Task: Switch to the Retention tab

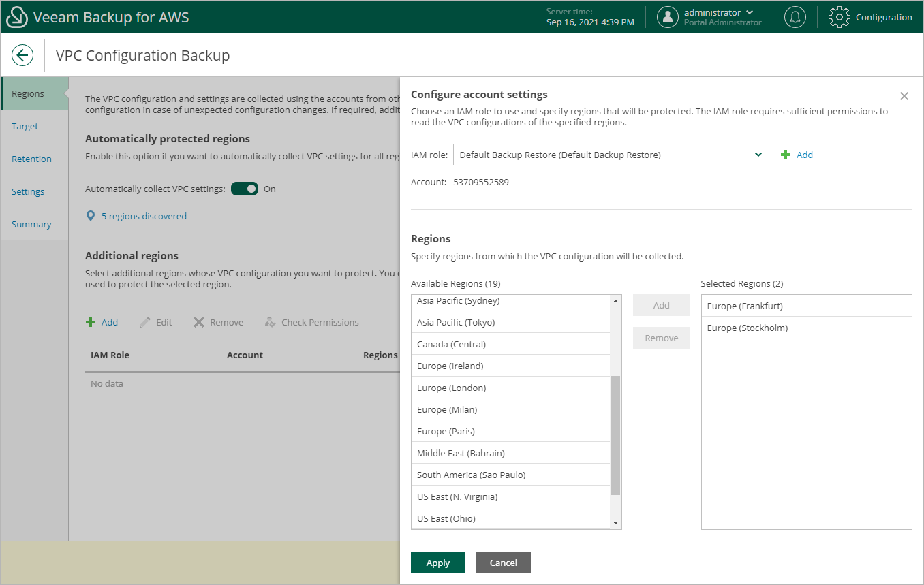Action: (x=31, y=159)
